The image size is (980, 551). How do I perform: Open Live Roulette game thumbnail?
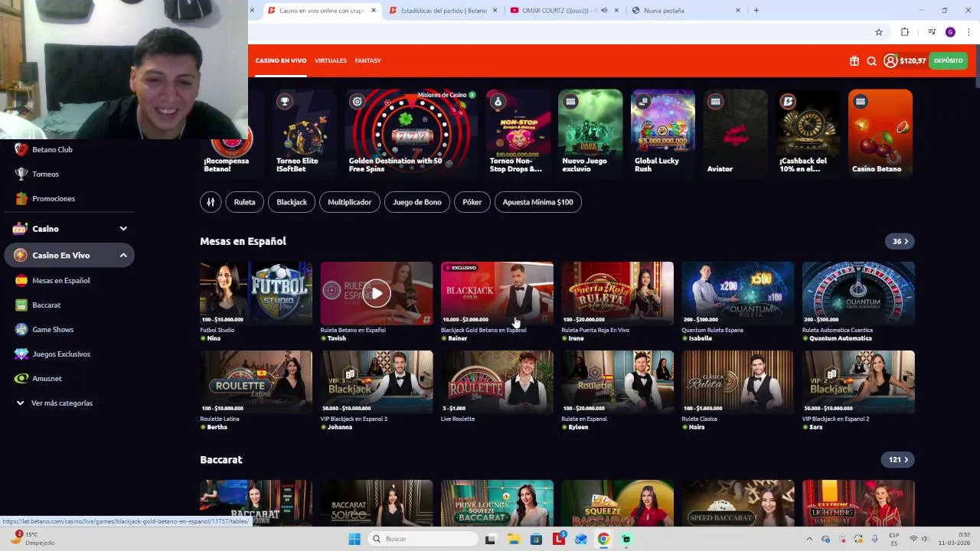click(497, 382)
